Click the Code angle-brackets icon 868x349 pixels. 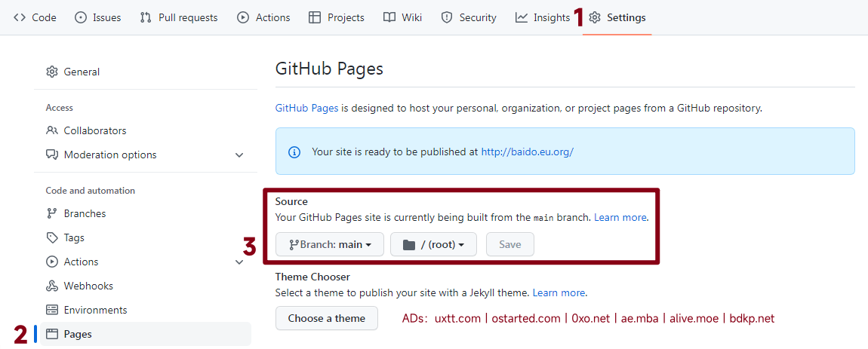click(20, 17)
